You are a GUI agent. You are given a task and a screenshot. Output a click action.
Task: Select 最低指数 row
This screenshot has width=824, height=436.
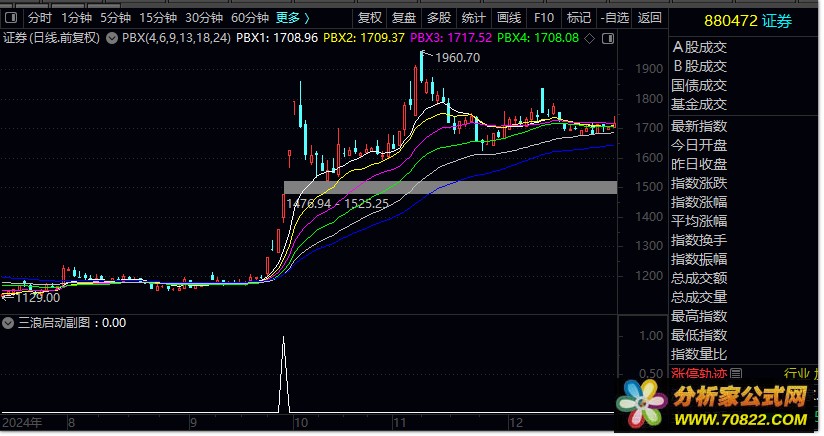click(699, 335)
